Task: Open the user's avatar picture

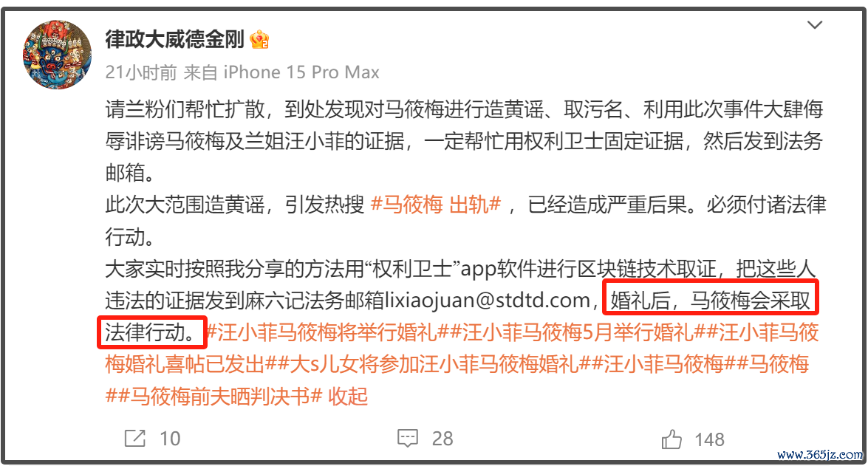Action: [x=57, y=55]
